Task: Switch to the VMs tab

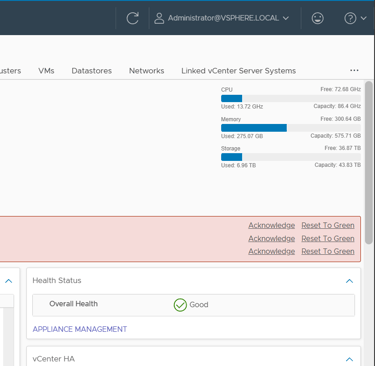Action: tap(46, 71)
